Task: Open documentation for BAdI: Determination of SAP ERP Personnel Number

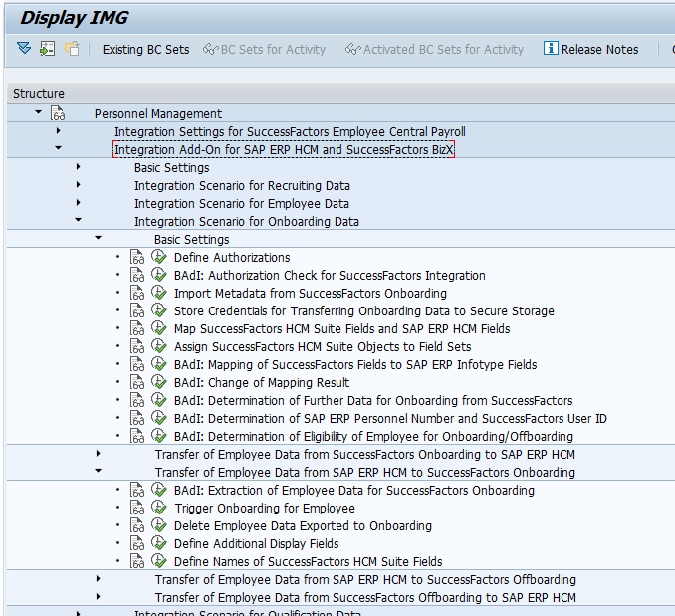Action: coord(137,419)
